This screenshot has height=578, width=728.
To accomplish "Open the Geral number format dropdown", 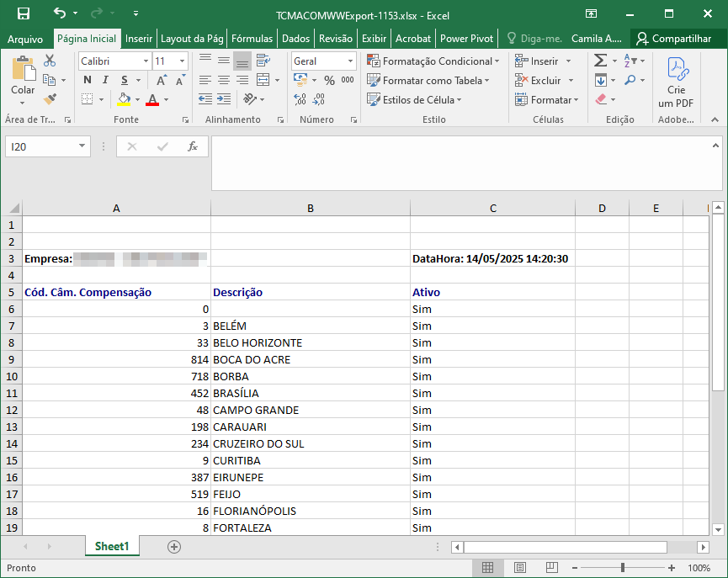I will pos(350,61).
